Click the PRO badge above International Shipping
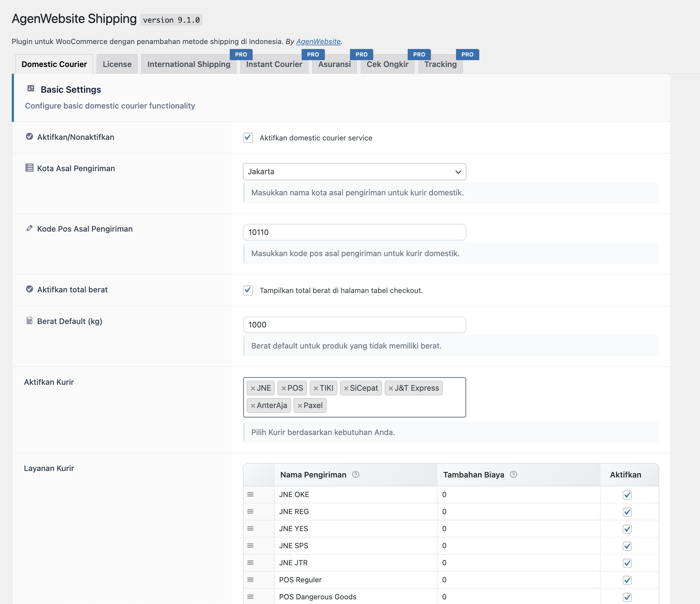The height and width of the screenshot is (604, 700). pyautogui.click(x=241, y=54)
